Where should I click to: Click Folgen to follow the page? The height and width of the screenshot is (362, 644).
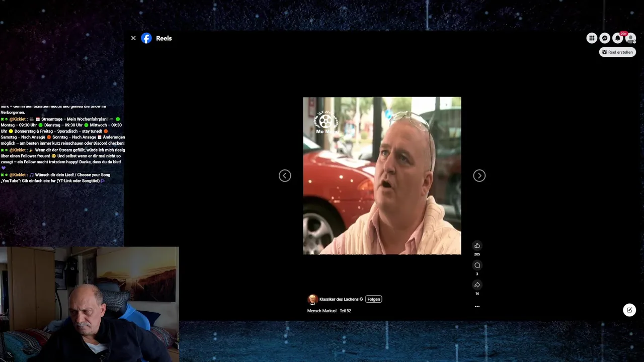[x=373, y=299]
